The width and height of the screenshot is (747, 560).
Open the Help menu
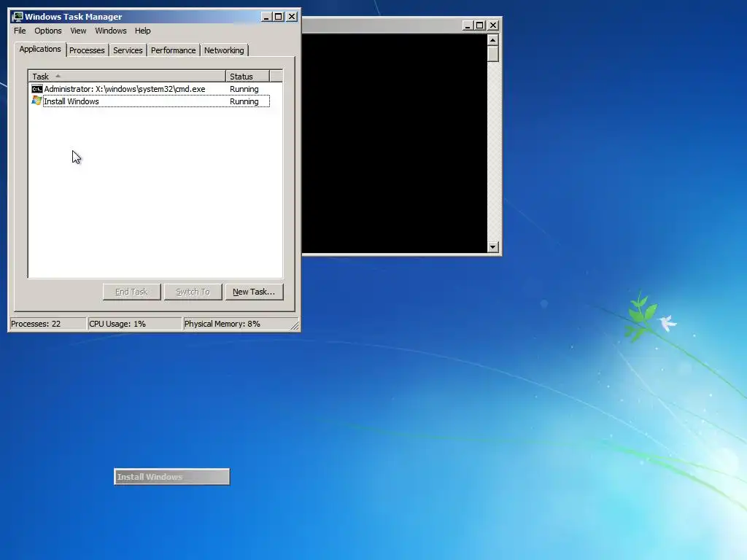coord(142,31)
